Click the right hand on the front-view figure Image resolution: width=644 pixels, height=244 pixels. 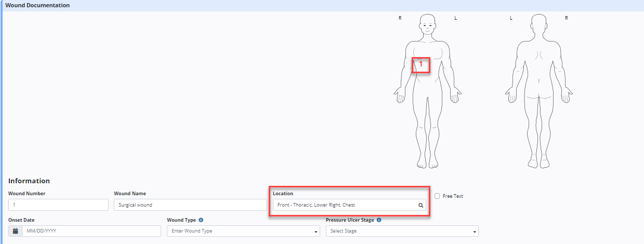click(399, 97)
